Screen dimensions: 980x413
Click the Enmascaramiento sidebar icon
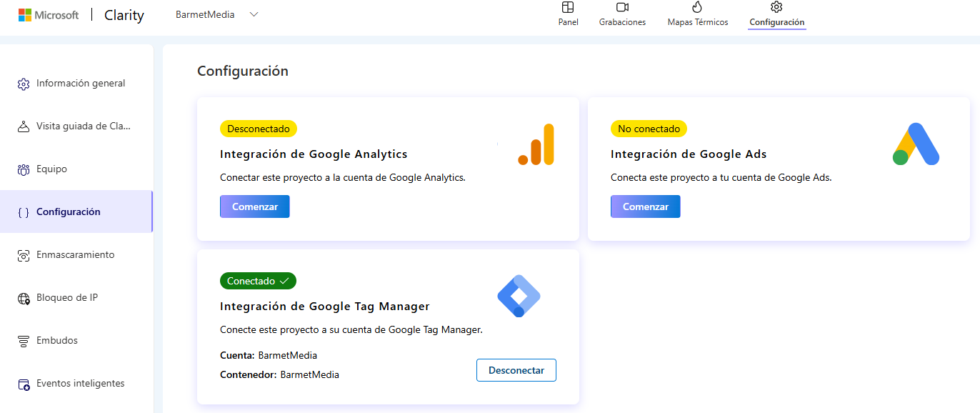pos(24,255)
